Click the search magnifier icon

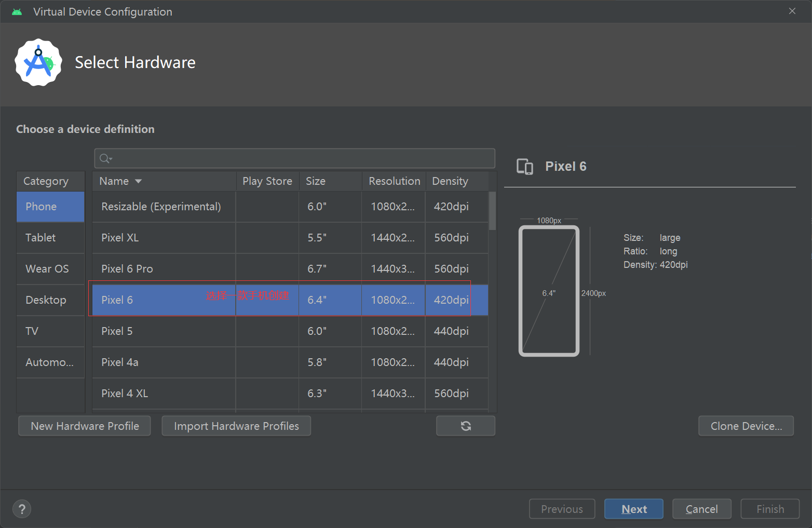(x=105, y=158)
